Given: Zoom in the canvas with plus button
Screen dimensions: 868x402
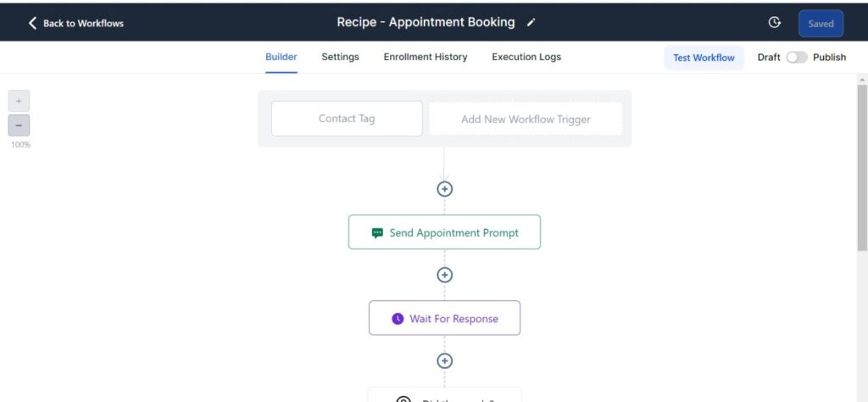Looking at the screenshot, I should click(19, 101).
